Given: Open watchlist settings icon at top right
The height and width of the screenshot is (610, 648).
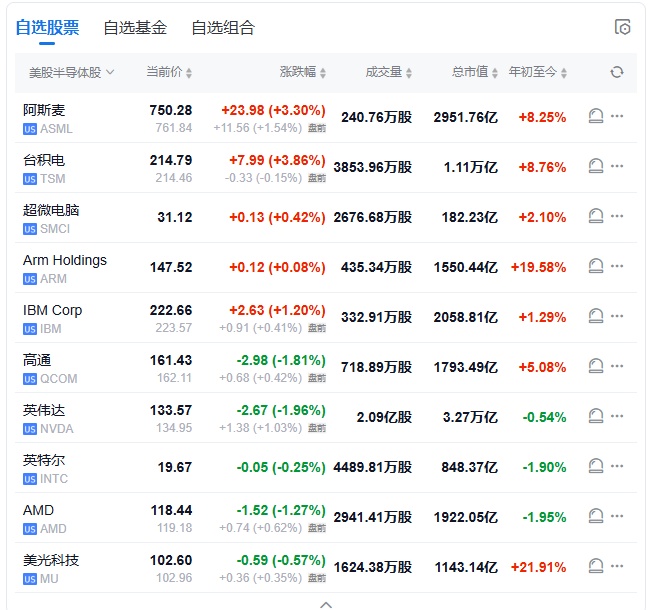Looking at the screenshot, I should (622, 28).
